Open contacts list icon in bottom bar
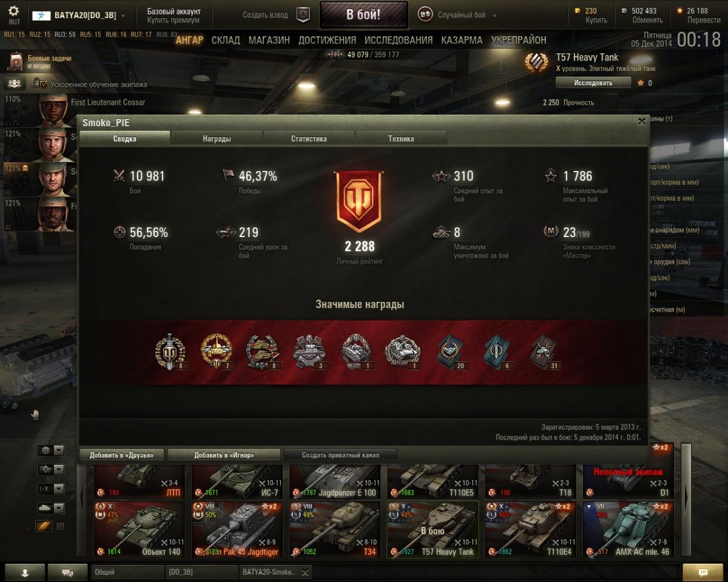The image size is (728, 582). point(25,572)
